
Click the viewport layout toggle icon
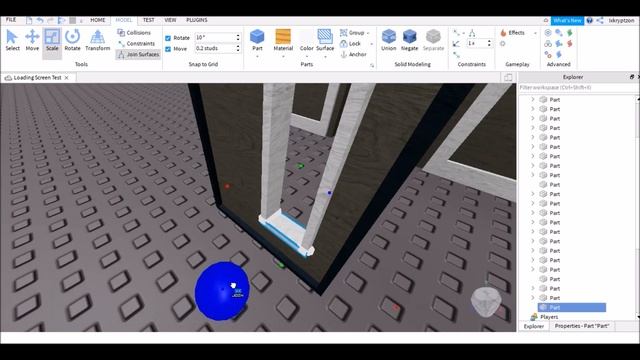click(x=508, y=77)
